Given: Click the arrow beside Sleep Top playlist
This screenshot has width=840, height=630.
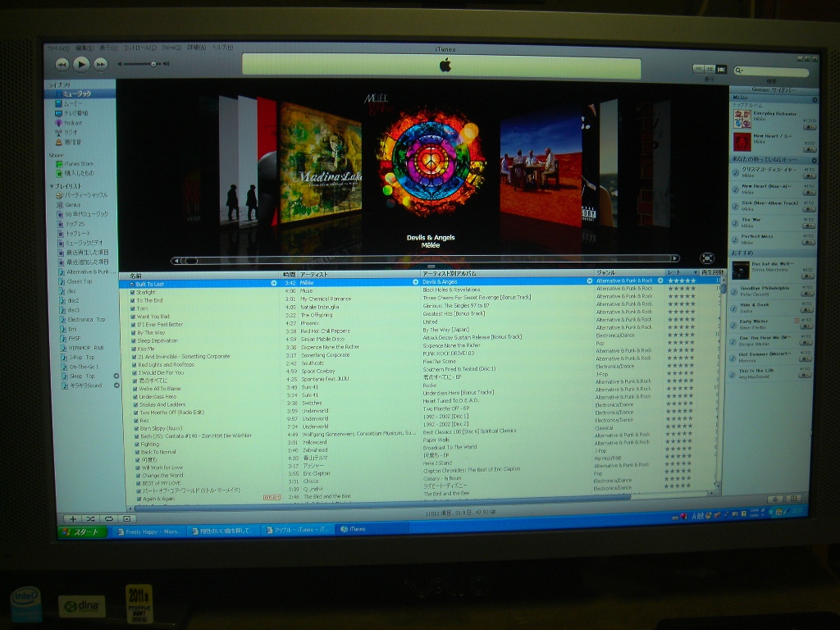Looking at the screenshot, I should (x=116, y=376).
